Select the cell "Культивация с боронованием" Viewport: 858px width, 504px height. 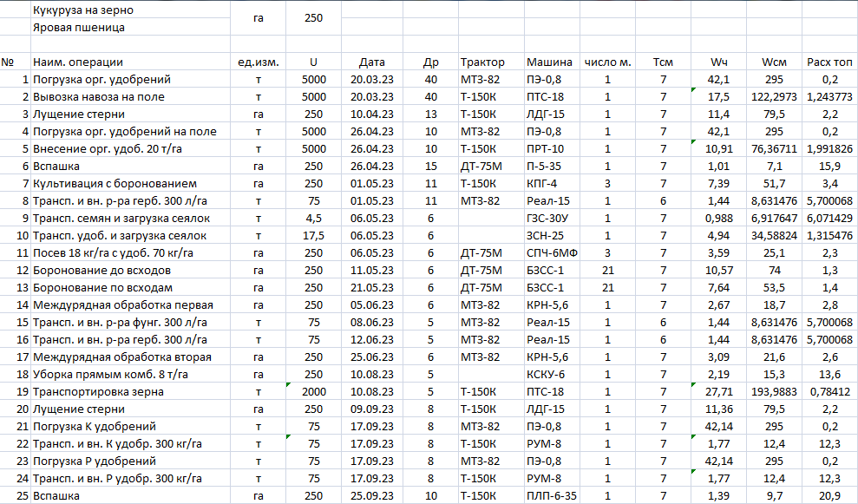pyautogui.click(x=130, y=183)
